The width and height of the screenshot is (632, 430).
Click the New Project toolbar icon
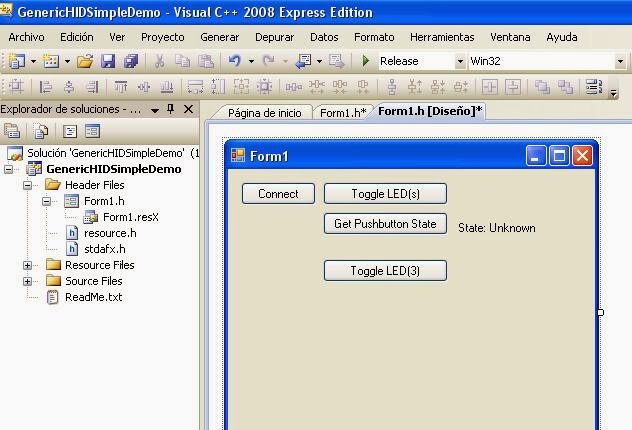[x=17, y=61]
